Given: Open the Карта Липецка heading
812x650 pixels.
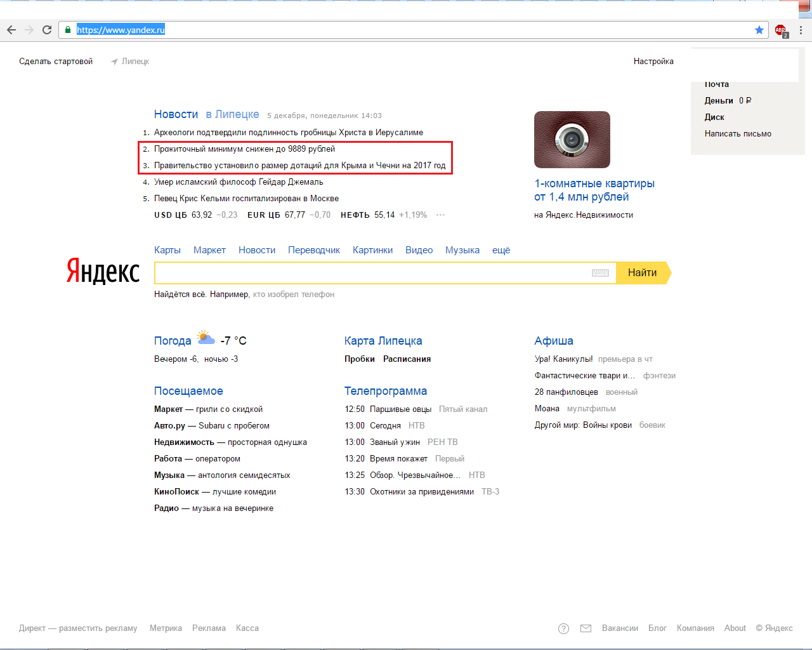Looking at the screenshot, I should tap(383, 341).
